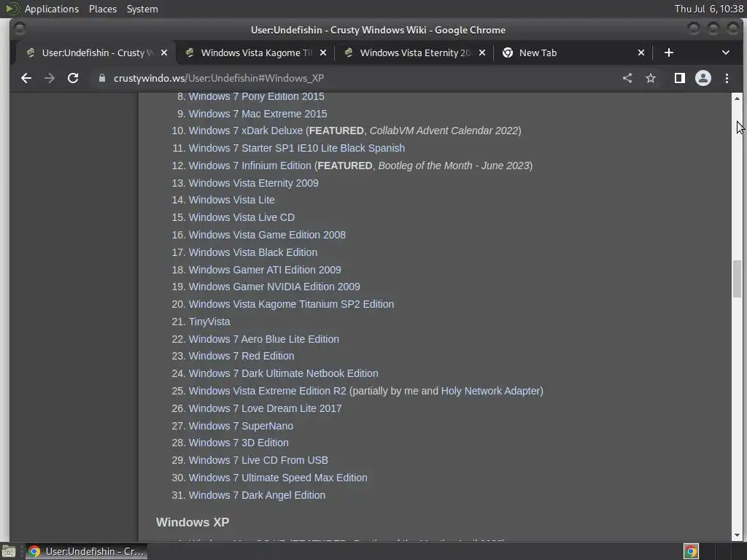Open Windows Vista Eternity 2009 link
Viewport: 747px width, 560px height.
(253, 183)
